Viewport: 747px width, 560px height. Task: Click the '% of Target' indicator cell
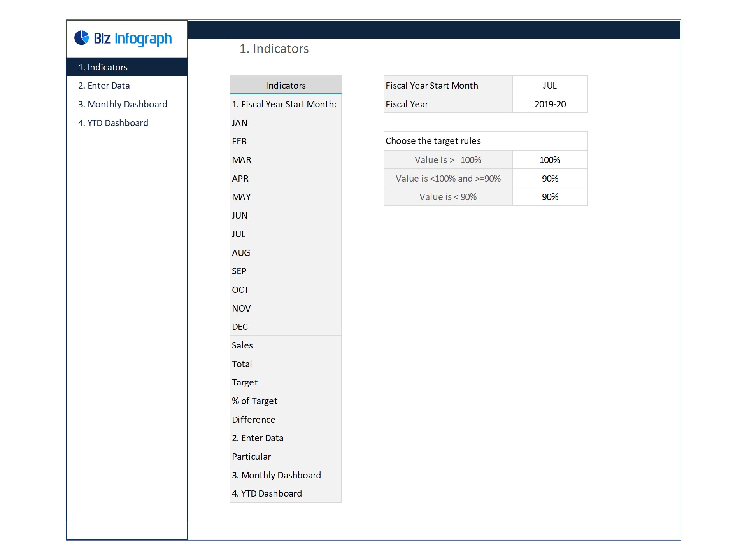(x=286, y=401)
